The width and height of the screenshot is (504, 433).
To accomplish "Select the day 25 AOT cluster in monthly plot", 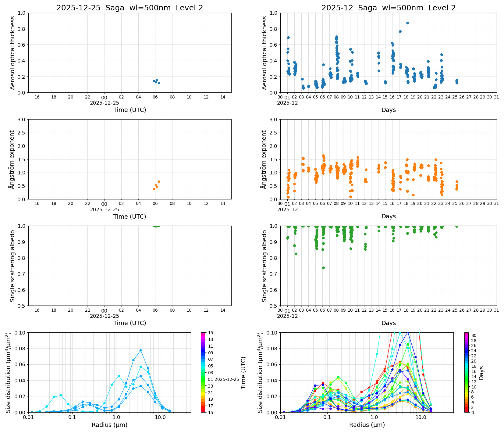I will [x=456, y=81].
